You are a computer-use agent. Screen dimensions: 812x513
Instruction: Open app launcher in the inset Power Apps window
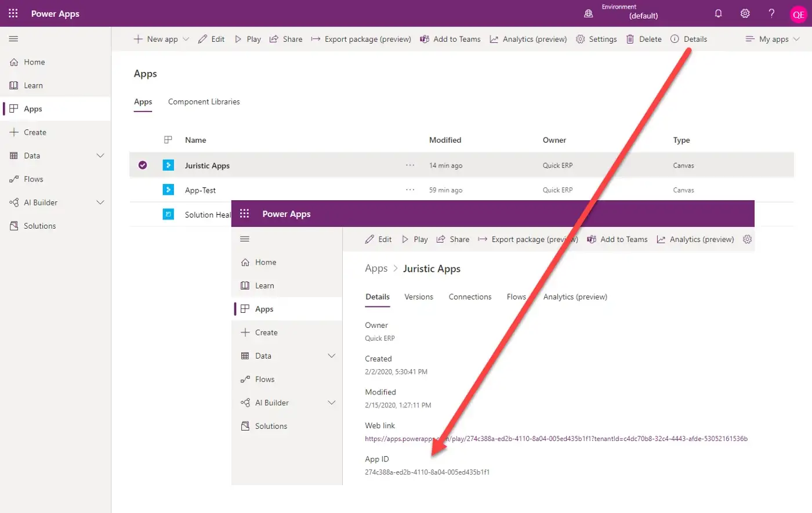(x=244, y=214)
